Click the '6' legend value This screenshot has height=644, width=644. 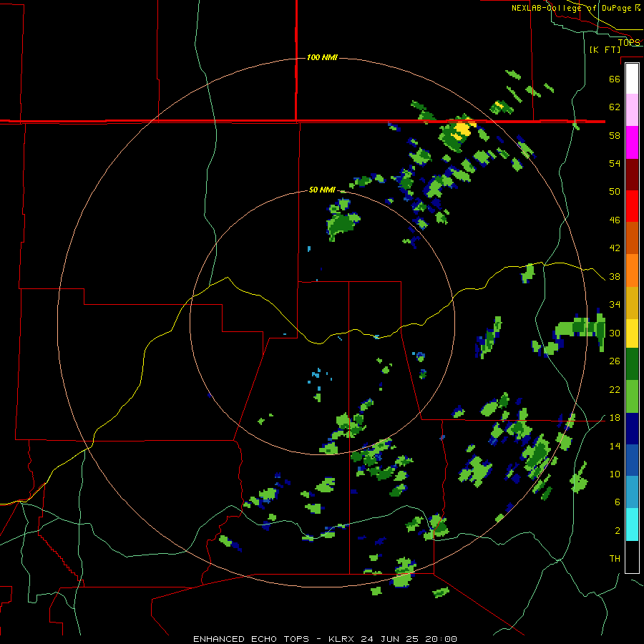[x=618, y=502]
